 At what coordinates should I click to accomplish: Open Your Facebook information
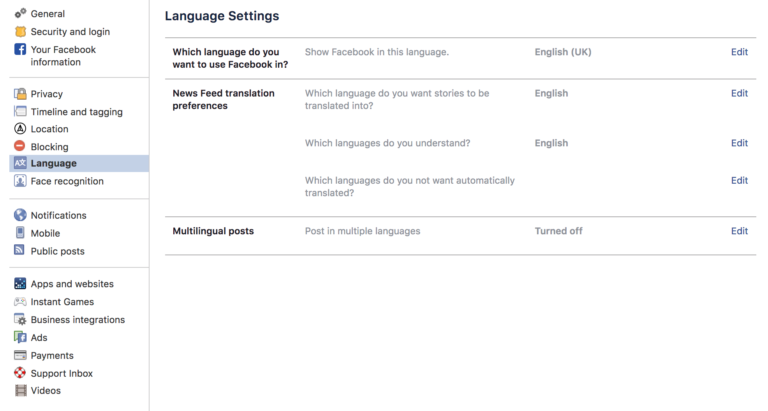(63, 56)
